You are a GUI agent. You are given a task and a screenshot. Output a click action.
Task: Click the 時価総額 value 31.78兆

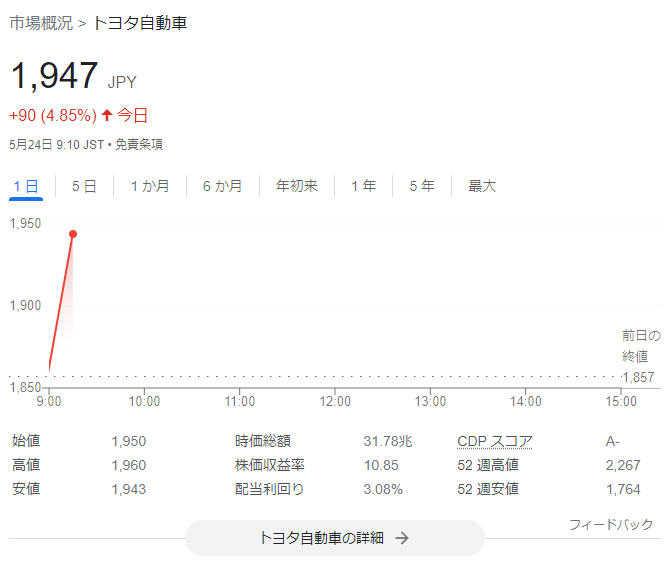[388, 441]
